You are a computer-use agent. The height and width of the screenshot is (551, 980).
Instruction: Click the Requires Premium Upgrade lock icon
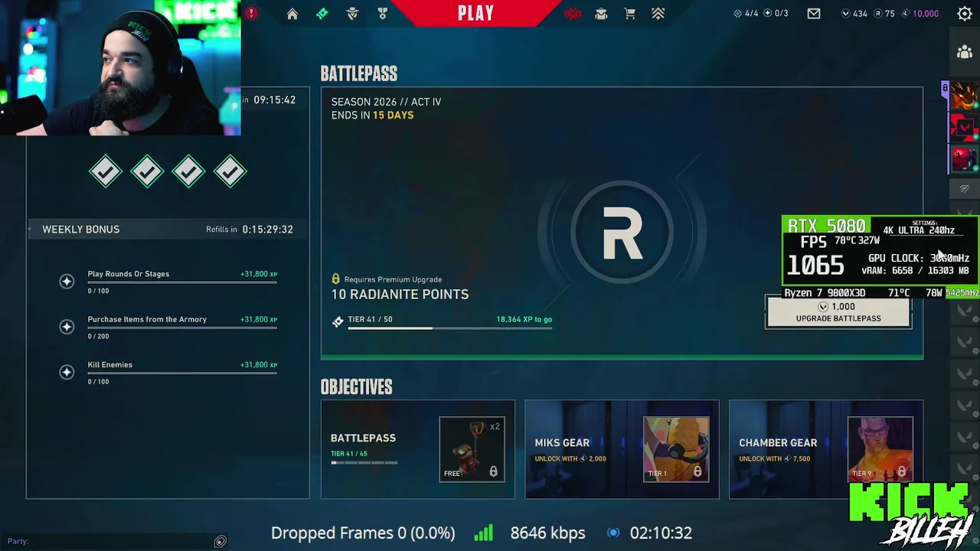(x=335, y=279)
